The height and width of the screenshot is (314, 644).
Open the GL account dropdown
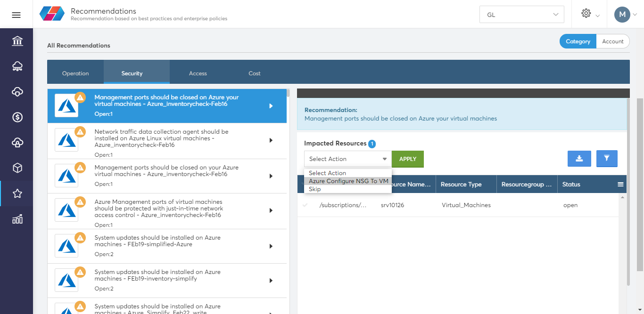pyautogui.click(x=521, y=15)
